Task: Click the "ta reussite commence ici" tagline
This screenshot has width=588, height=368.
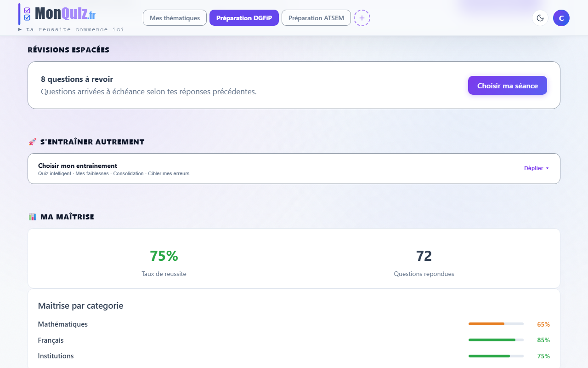Action: click(x=75, y=29)
